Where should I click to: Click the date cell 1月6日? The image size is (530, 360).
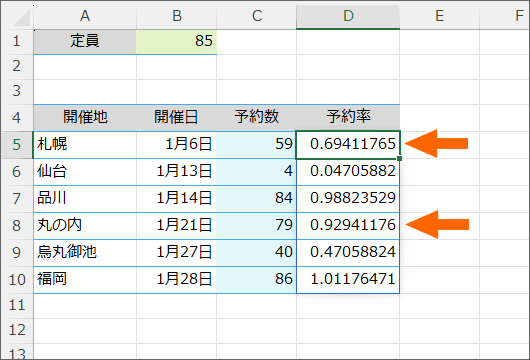point(176,145)
